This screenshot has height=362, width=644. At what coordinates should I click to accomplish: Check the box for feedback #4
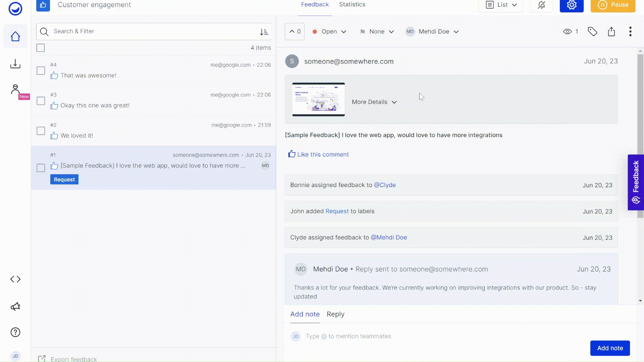[x=41, y=71]
